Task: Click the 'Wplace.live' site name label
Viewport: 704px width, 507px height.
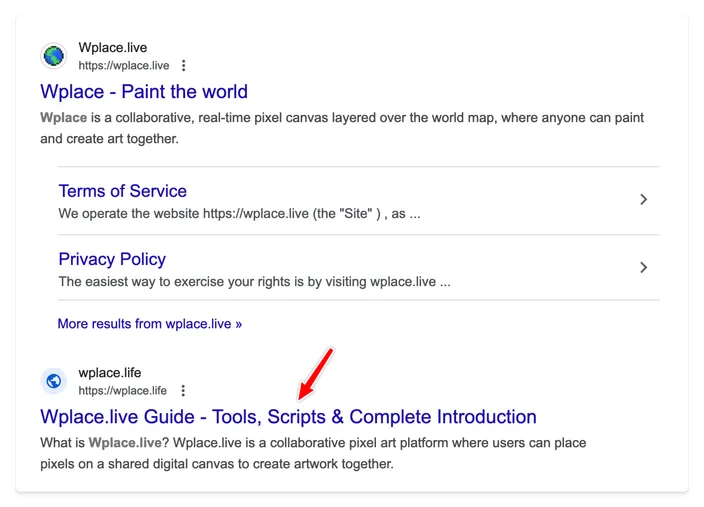Action: coord(113,48)
